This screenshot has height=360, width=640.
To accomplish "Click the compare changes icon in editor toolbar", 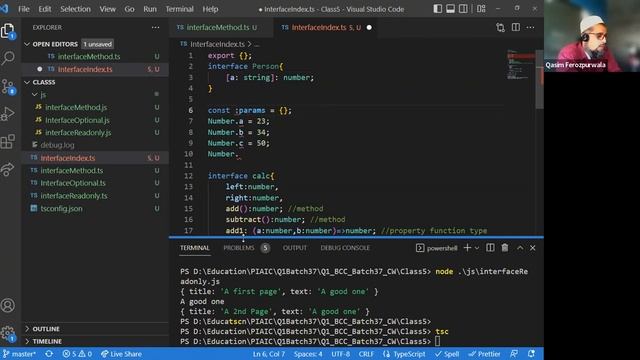I will click(x=500, y=27).
